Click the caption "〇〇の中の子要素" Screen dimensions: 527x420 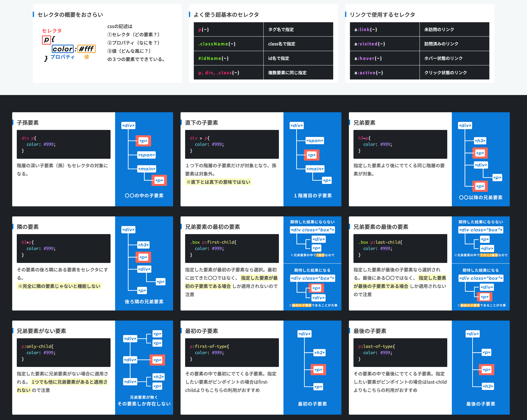pyautogui.click(x=144, y=196)
